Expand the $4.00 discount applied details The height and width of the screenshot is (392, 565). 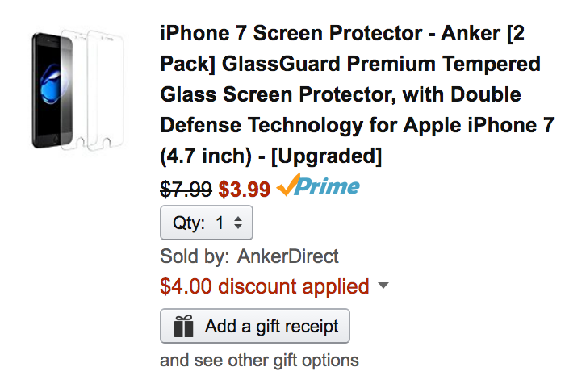[265, 286]
